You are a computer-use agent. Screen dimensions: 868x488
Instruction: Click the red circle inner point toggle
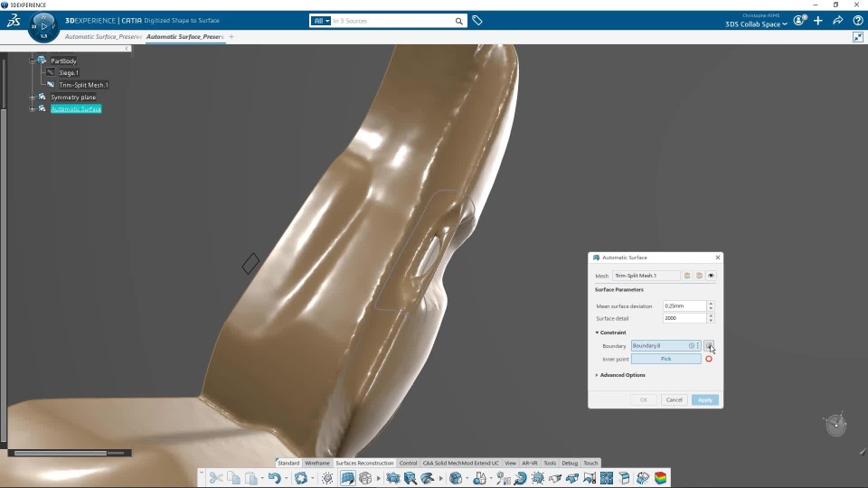pyautogui.click(x=709, y=359)
